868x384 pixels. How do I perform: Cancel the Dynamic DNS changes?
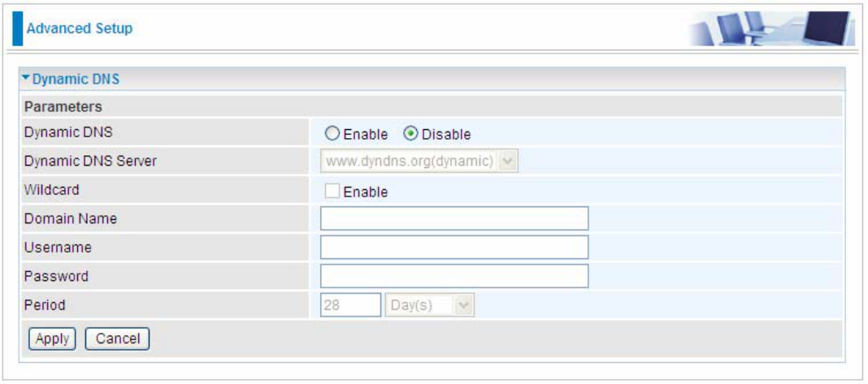117,339
